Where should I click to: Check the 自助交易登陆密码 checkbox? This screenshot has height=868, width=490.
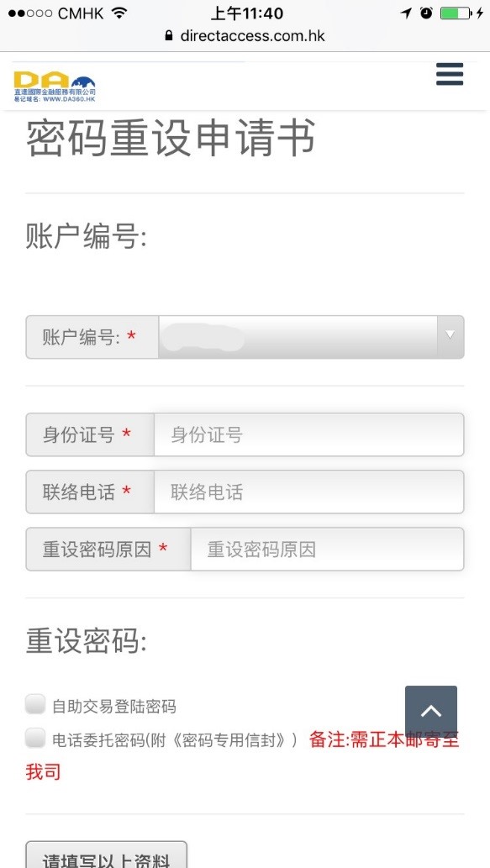[35, 704]
